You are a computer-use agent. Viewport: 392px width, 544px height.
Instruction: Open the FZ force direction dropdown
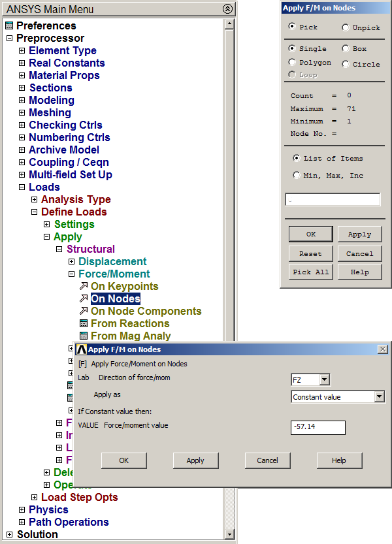pos(325,379)
